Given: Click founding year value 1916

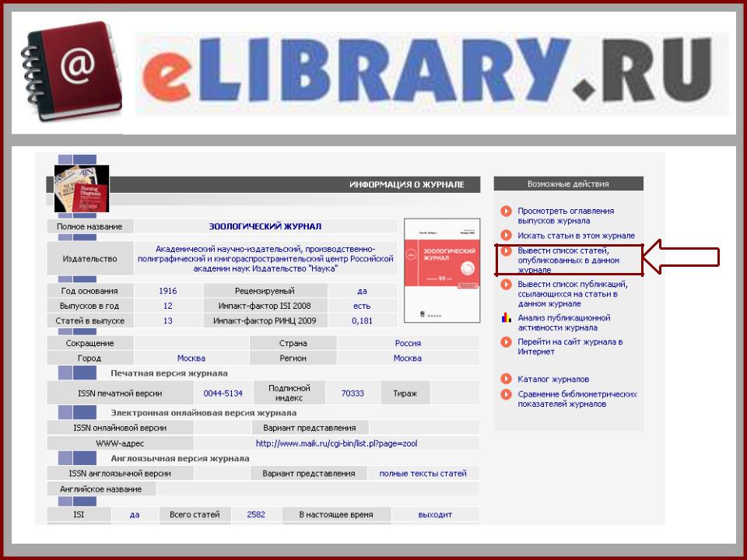Looking at the screenshot, I should coord(168,291).
